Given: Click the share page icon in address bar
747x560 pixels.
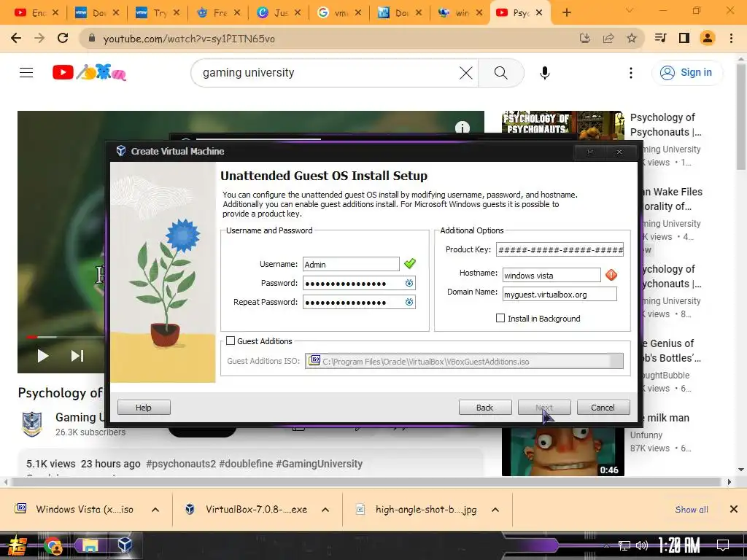Looking at the screenshot, I should (608, 39).
